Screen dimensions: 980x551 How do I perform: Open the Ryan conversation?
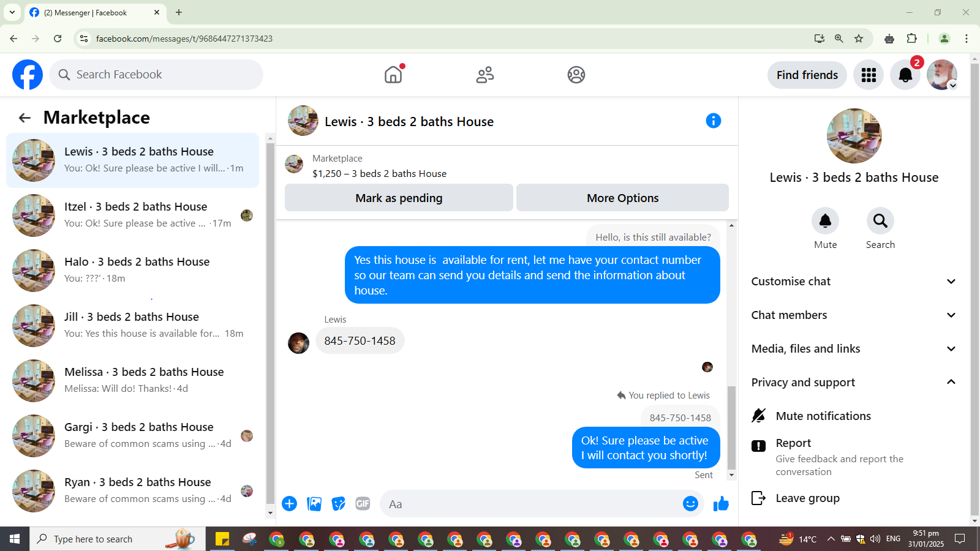click(132, 491)
